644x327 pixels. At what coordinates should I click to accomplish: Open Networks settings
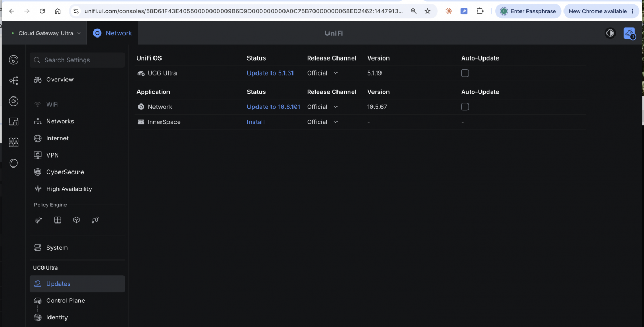pos(77,121)
